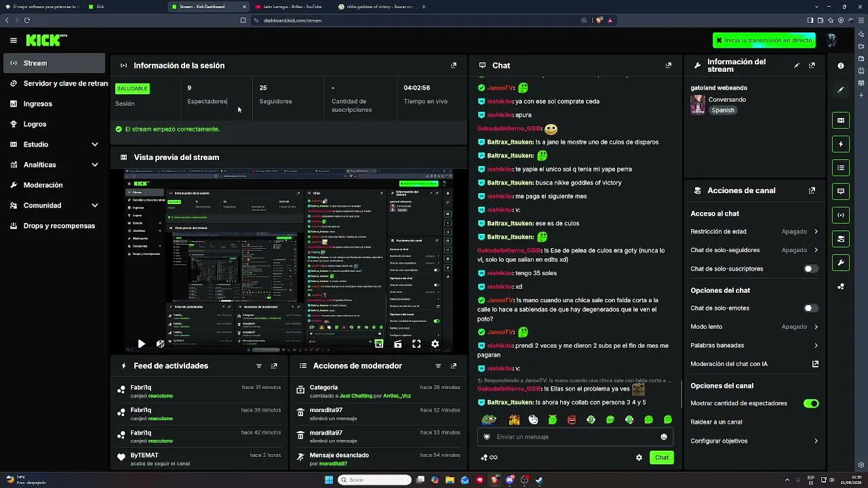Open the profile avatar menu
868x488 pixels.
click(831, 40)
